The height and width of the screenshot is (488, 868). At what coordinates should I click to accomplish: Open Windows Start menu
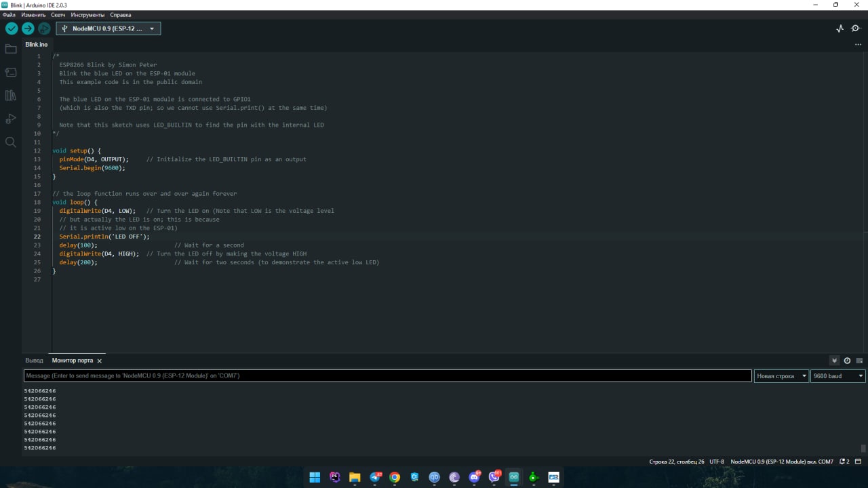tap(315, 477)
